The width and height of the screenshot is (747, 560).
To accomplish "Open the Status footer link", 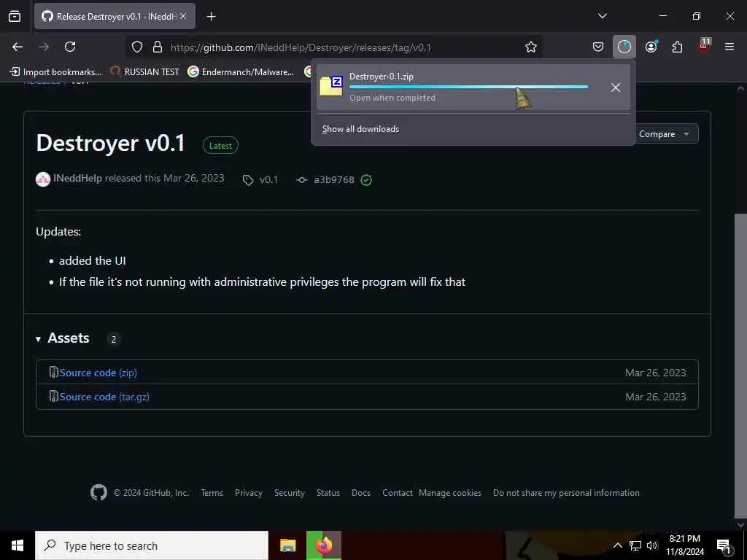I will point(328,493).
